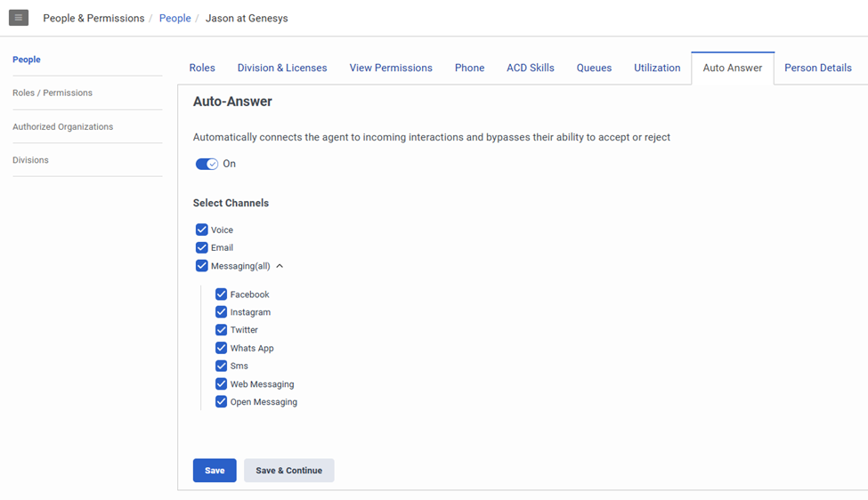Disable the Whats App channel

tap(222, 348)
